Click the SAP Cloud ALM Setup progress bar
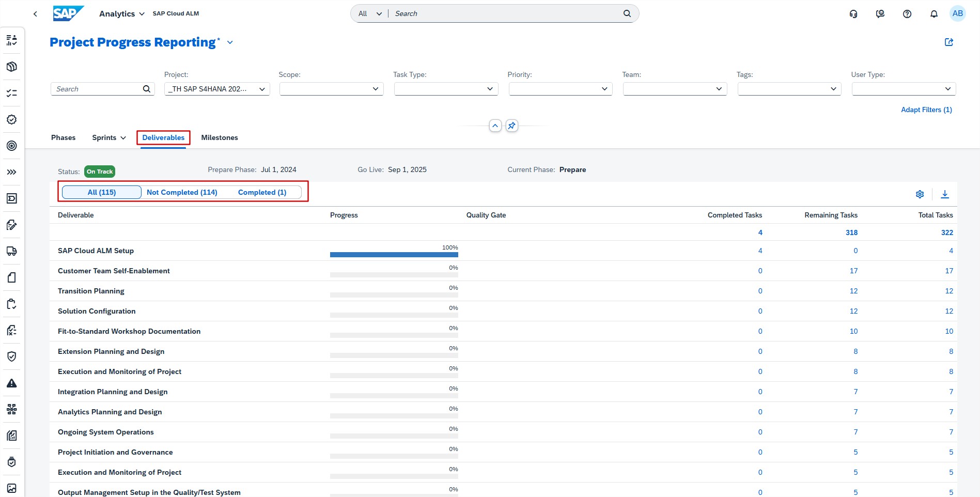 pos(394,254)
